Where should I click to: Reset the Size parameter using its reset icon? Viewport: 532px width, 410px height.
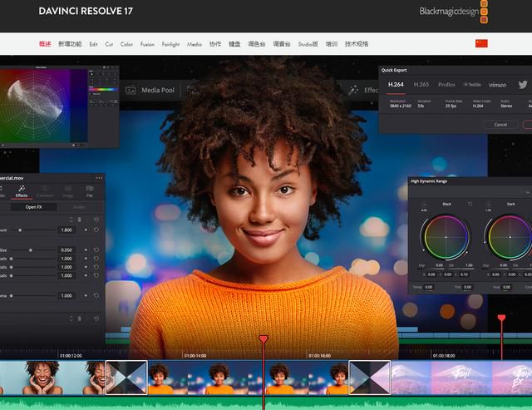click(96, 249)
